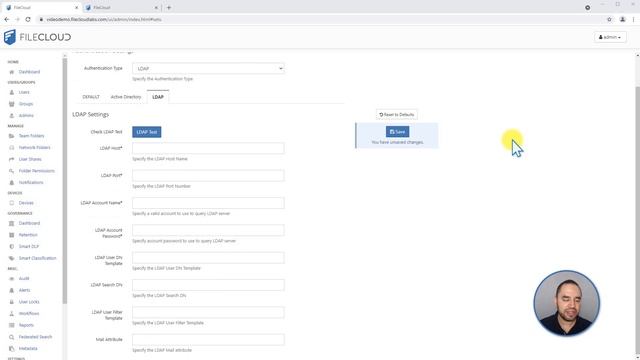640x360 pixels.
Task: Focus LDAP User Filter Template field
Action: (208, 312)
